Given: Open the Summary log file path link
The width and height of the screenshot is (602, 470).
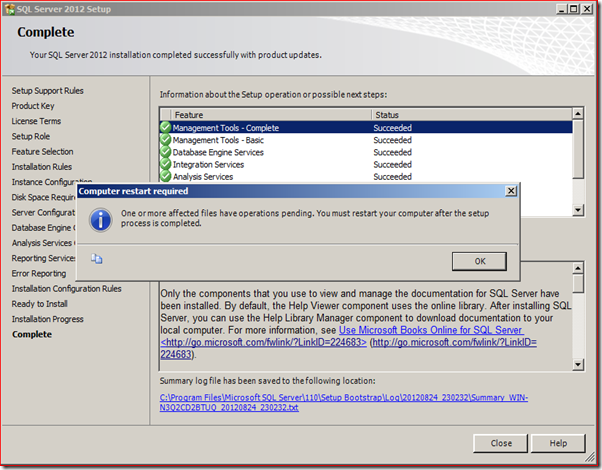Looking at the screenshot, I should (344, 402).
